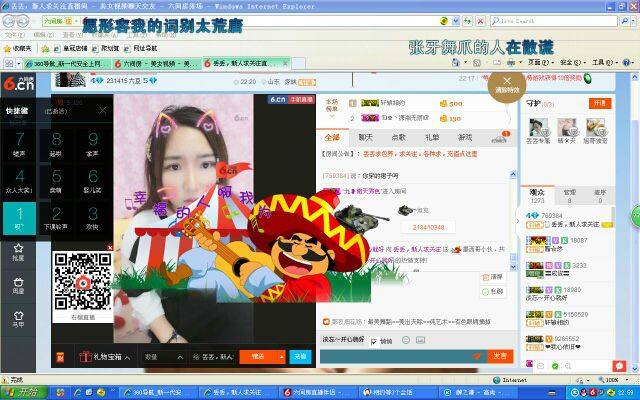640x400 pixels.
Task: Switch to the 全部 chat tab
Action: point(332,137)
